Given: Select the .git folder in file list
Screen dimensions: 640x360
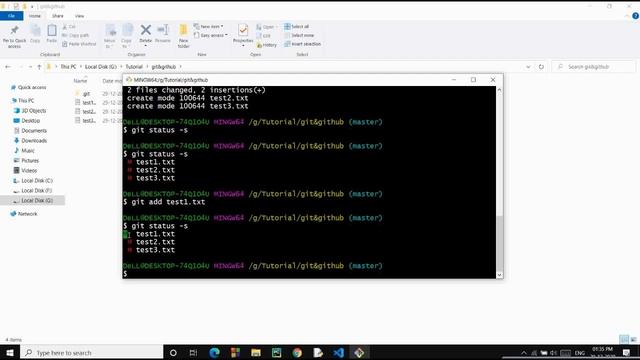Looking at the screenshot, I should (82, 94).
